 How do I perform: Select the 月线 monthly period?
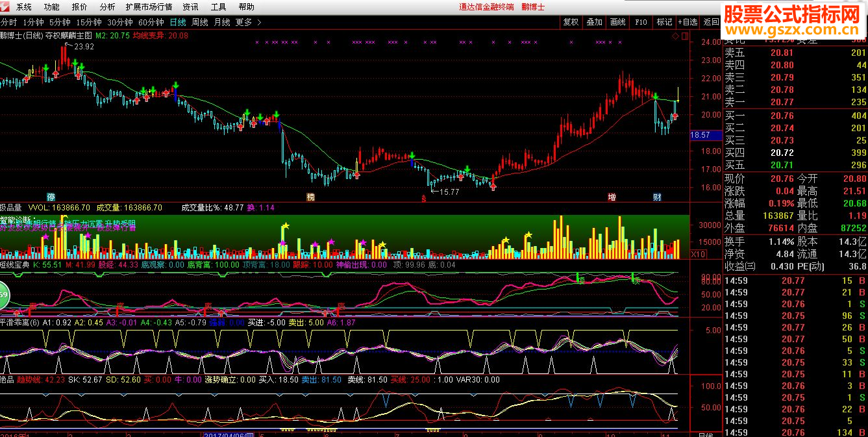(x=222, y=22)
